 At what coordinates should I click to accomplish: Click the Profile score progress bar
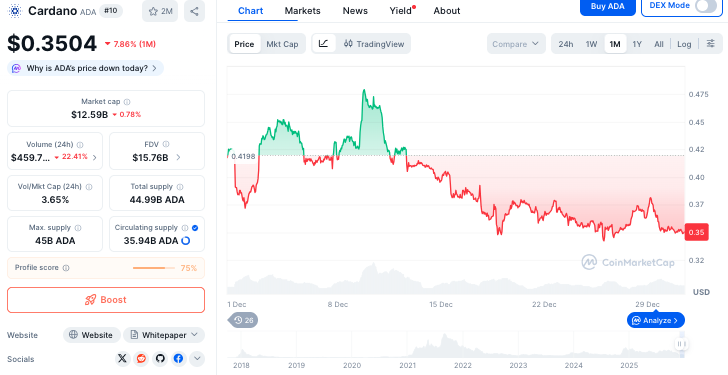point(154,268)
